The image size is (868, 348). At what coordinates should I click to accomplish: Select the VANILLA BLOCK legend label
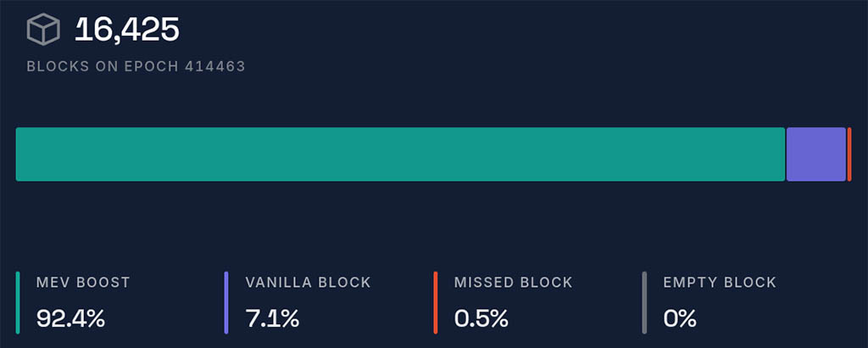(x=308, y=283)
